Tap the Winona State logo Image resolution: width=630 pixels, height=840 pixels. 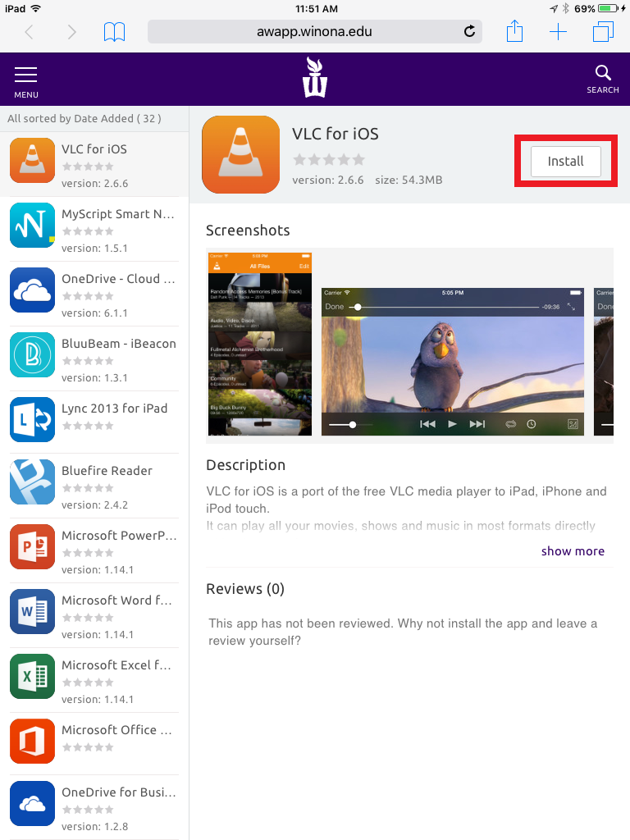(x=315, y=77)
